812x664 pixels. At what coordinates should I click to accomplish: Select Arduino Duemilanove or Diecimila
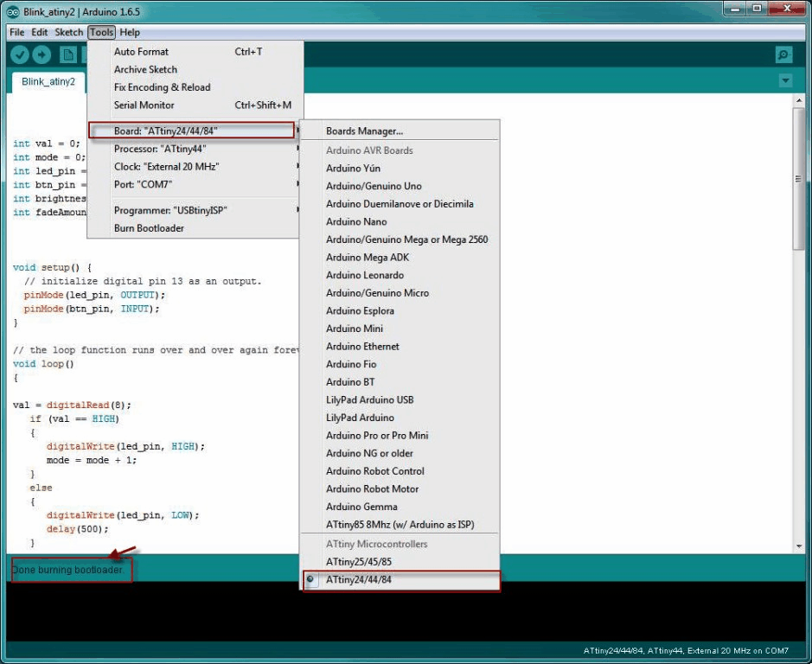(x=400, y=203)
